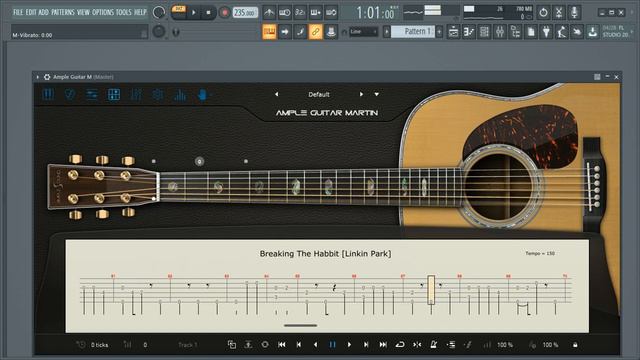Image resolution: width=640 pixels, height=360 pixels.
Task: Click the FL Studio play button
Action: [x=194, y=13]
